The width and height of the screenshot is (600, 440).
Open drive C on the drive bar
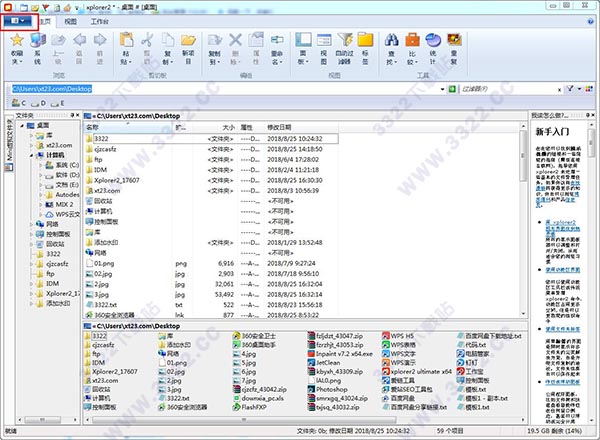click(19, 103)
